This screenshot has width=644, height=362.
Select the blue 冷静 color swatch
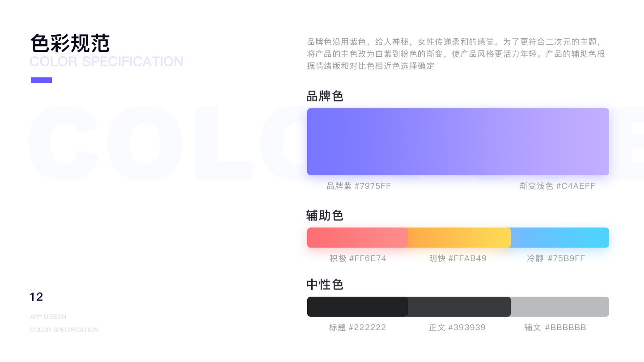click(560, 237)
